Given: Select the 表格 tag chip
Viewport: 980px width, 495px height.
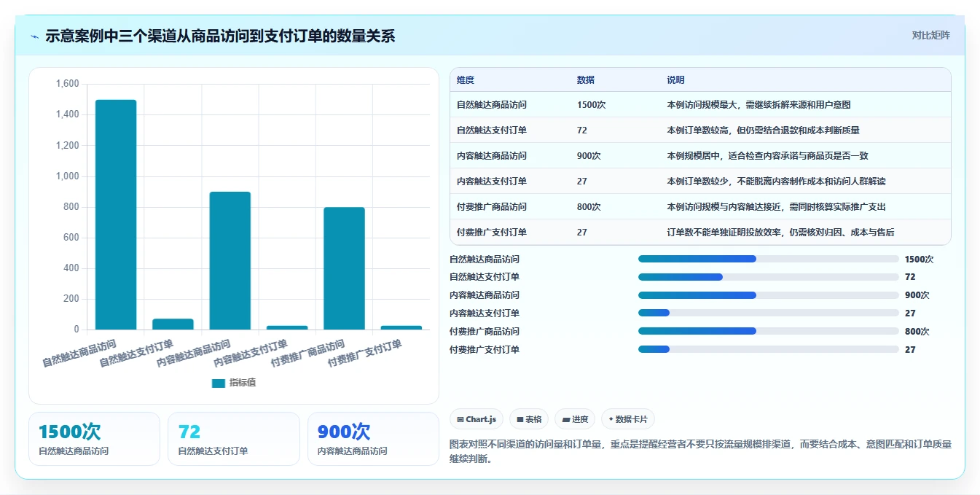Looking at the screenshot, I should [x=528, y=419].
